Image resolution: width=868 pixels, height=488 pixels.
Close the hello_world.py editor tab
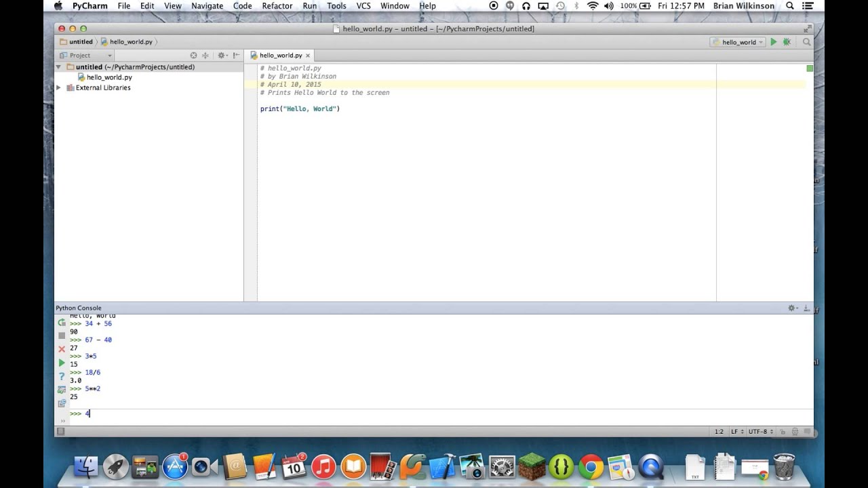(x=307, y=56)
